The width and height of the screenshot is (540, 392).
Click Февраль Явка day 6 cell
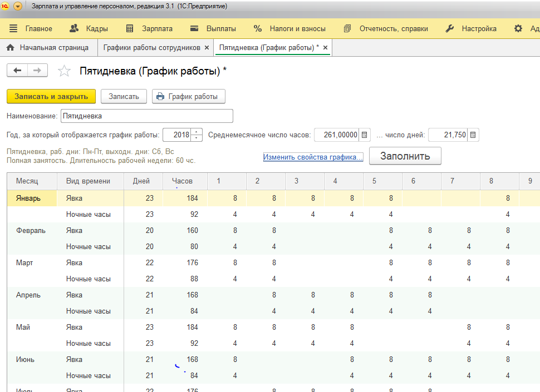coord(421,230)
